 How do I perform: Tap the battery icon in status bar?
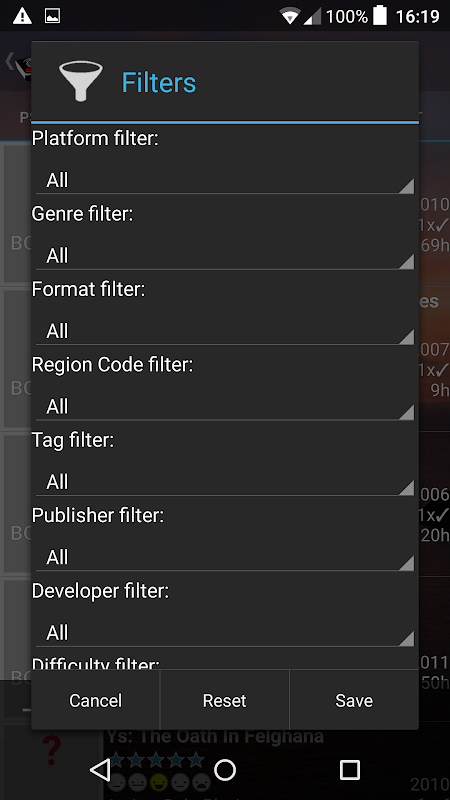pyautogui.click(x=380, y=16)
